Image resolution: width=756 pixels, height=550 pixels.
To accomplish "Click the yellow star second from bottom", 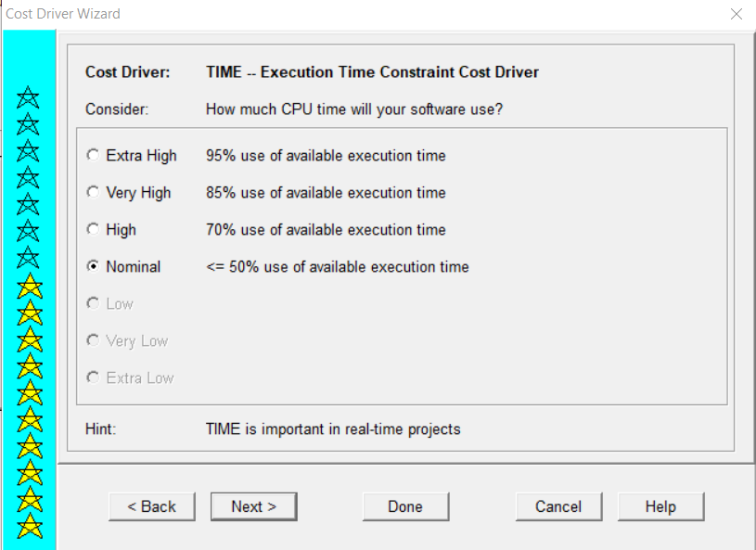I will (30, 499).
